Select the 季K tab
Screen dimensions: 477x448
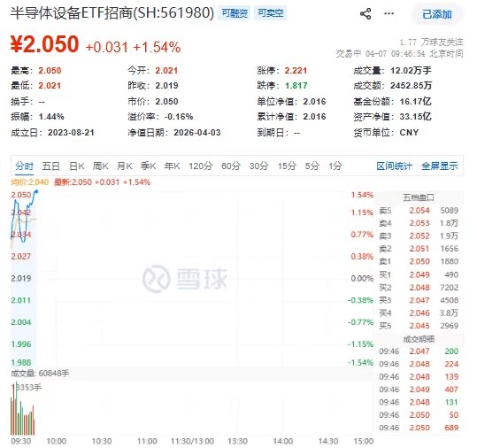148,166
